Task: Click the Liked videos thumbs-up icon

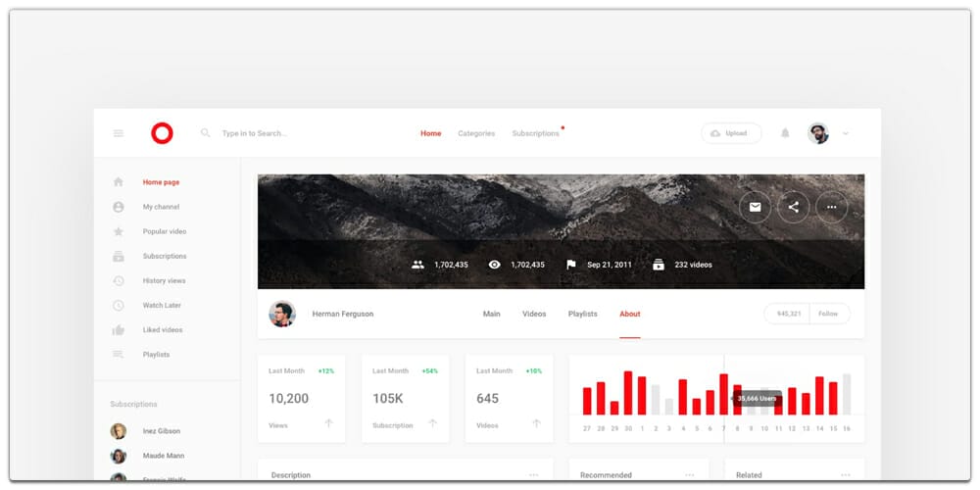Action: (x=119, y=330)
